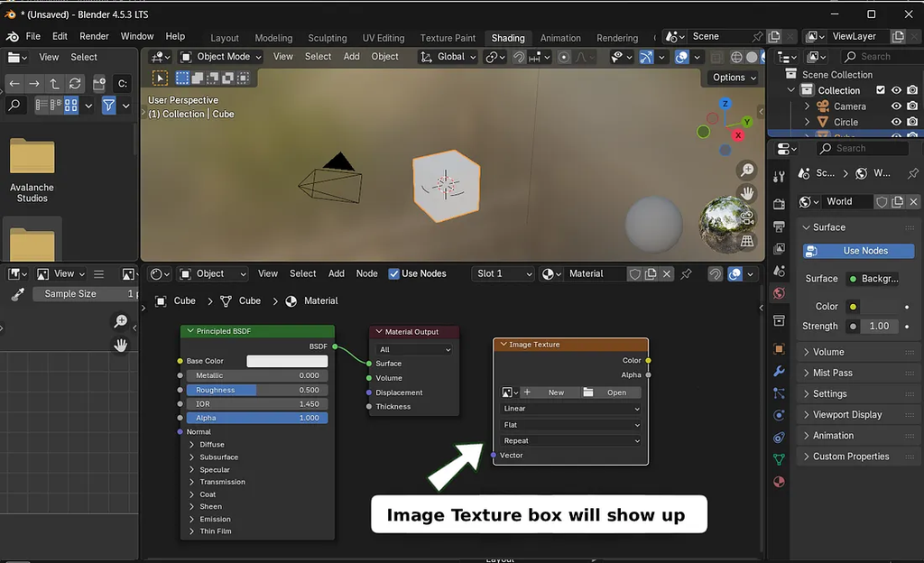Click New in the Image Texture node
This screenshot has height=563, width=924.
pos(551,392)
